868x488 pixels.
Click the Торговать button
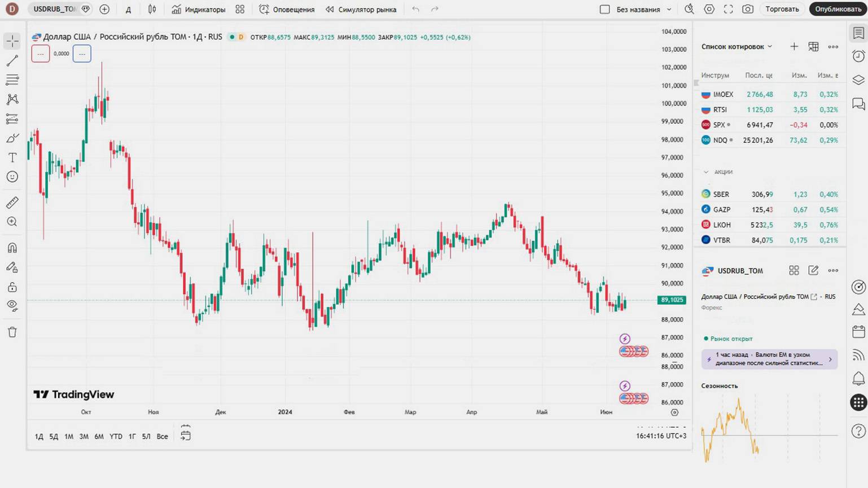coord(782,9)
